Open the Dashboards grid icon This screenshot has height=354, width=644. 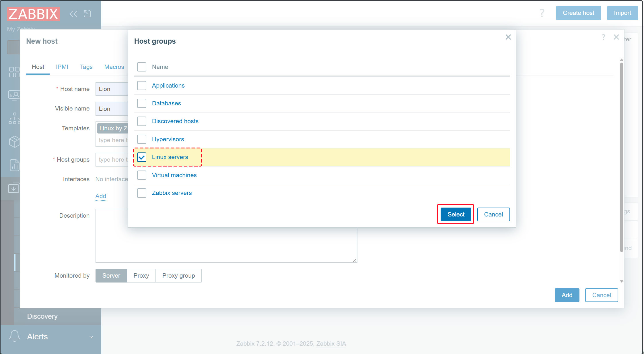14,72
